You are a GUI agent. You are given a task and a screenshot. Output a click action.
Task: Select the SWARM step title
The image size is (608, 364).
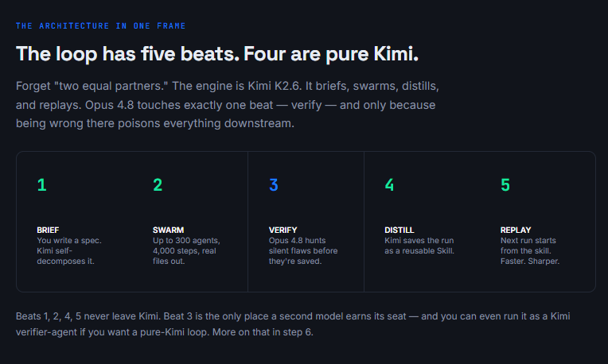point(168,230)
